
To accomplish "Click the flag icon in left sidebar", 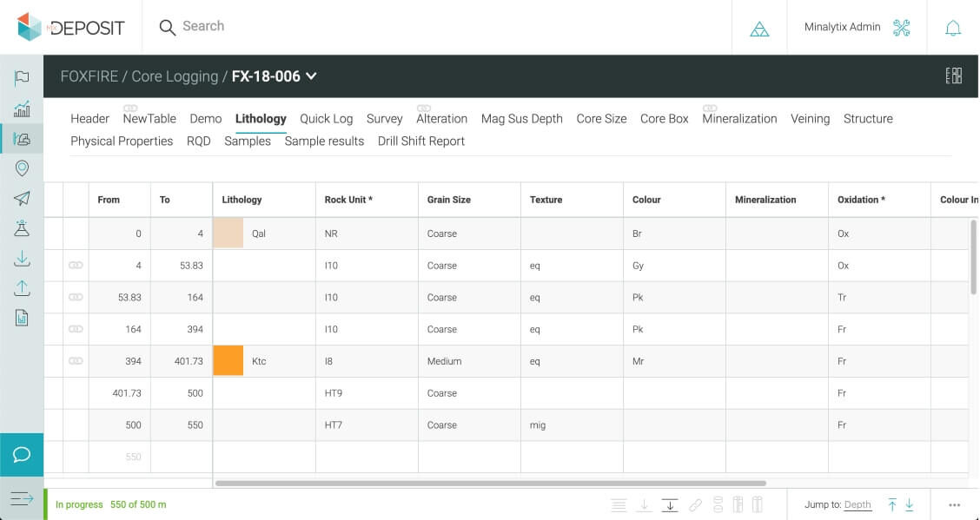I will coord(22,78).
